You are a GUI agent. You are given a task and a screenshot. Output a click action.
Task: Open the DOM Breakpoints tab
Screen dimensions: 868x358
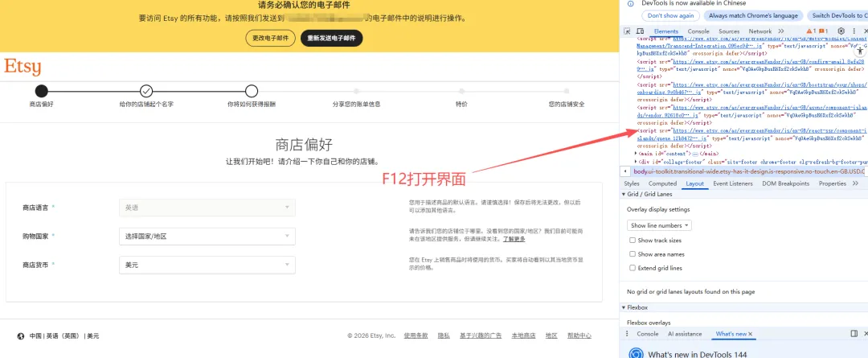coord(785,183)
